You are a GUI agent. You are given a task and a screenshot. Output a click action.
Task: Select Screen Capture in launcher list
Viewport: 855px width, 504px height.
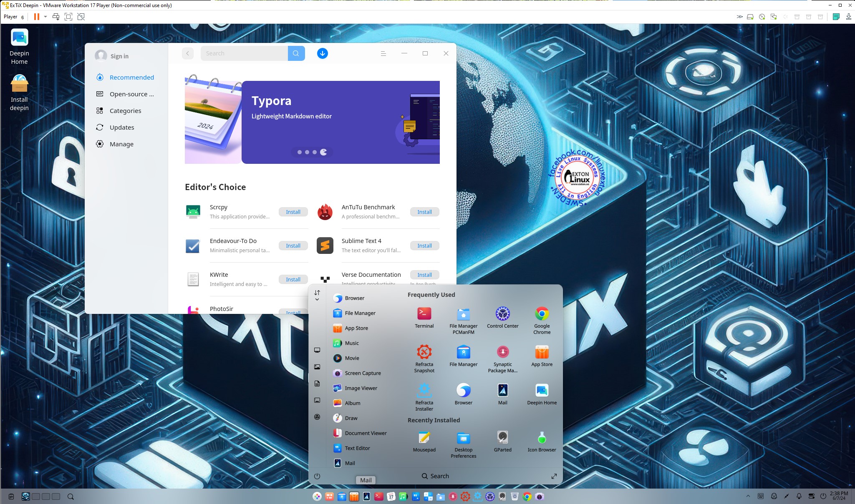363,373
